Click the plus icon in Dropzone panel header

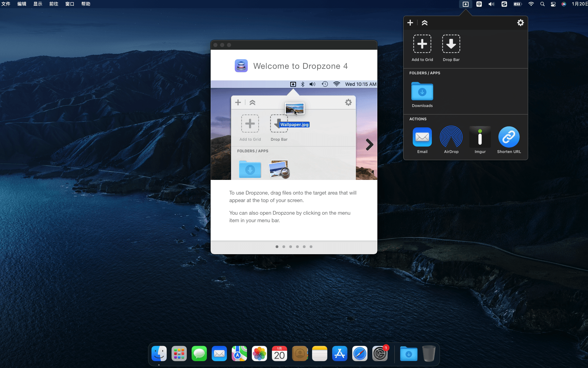(x=410, y=22)
